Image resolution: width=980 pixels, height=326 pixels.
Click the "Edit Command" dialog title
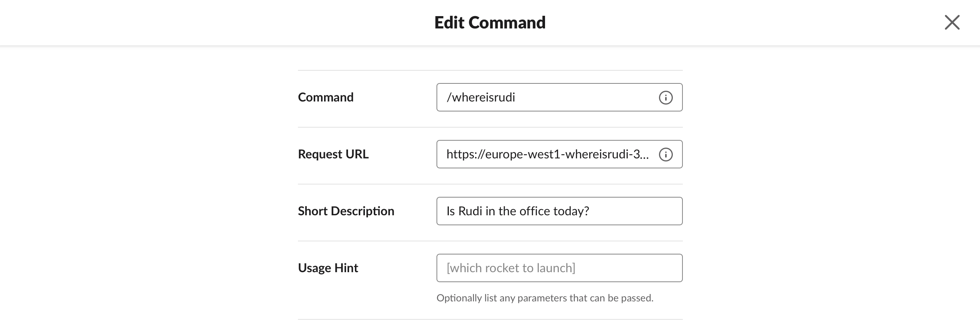(x=490, y=23)
